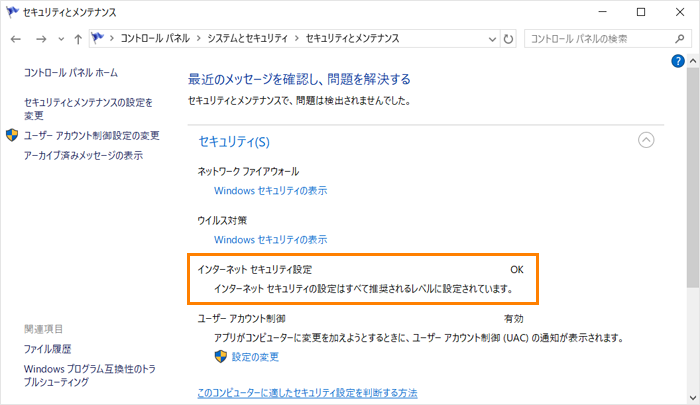Open ユーザー アカウント制御設定の変更 link
This screenshot has height=405, width=700.
92,135
